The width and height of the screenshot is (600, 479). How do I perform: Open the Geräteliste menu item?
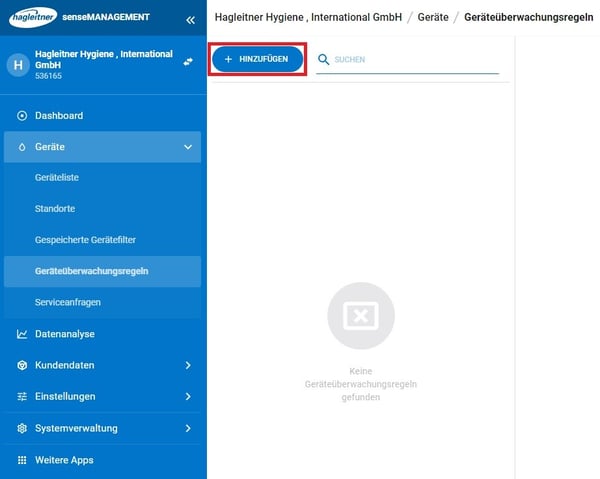coord(57,178)
